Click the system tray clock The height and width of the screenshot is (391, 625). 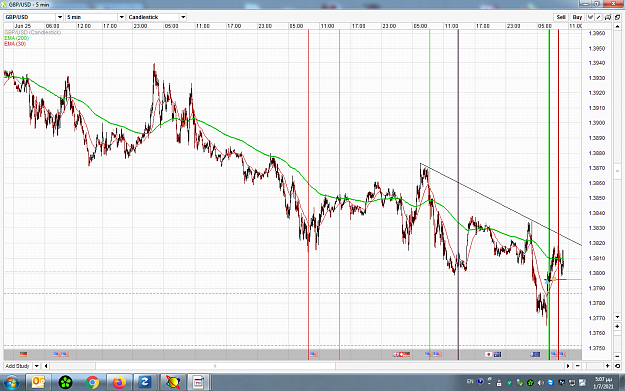tap(603, 383)
